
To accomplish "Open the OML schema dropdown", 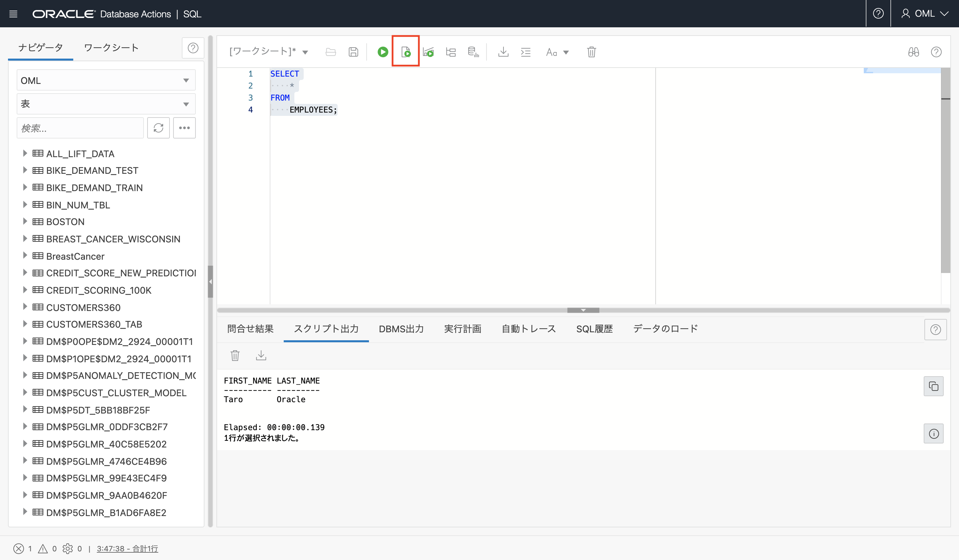I will tap(106, 80).
